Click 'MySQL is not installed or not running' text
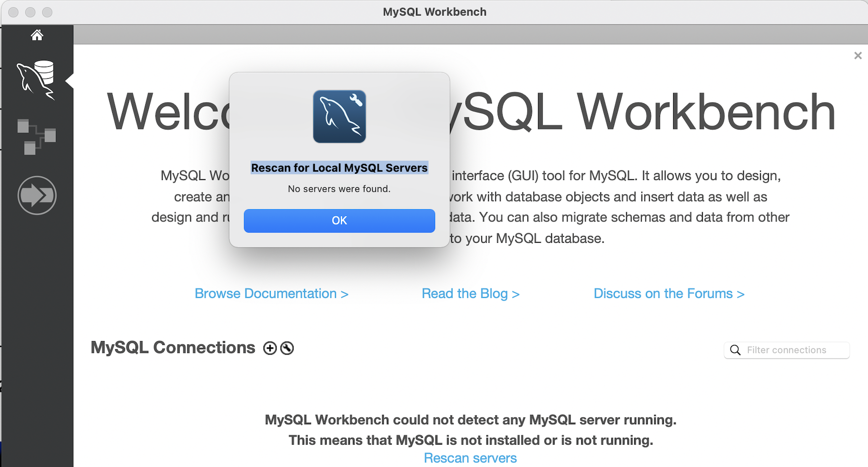The width and height of the screenshot is (868, 467). (470, 440)
